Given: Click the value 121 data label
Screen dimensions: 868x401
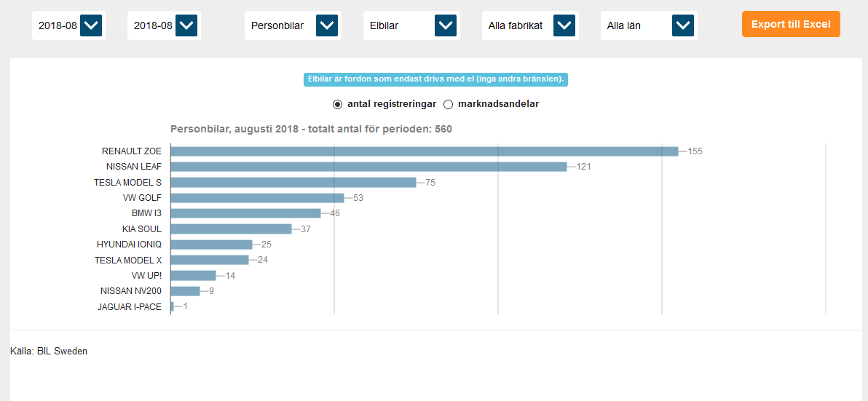Looking at the screenshot, I should [583, 167].
